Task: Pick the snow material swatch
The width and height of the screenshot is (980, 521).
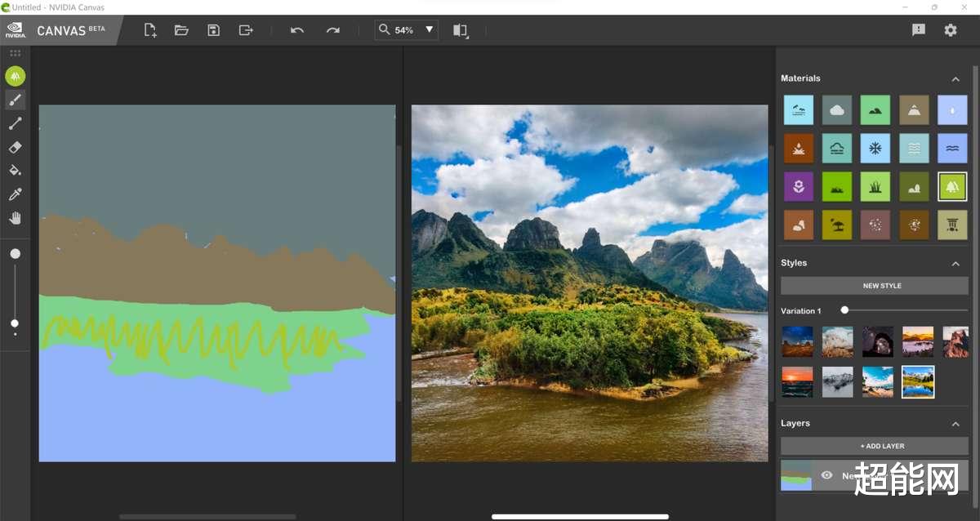Action: click(875, 148)
